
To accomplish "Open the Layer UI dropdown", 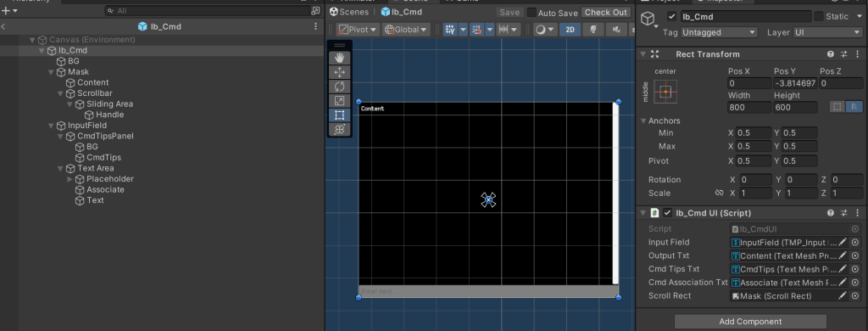I will pos(827,33).
